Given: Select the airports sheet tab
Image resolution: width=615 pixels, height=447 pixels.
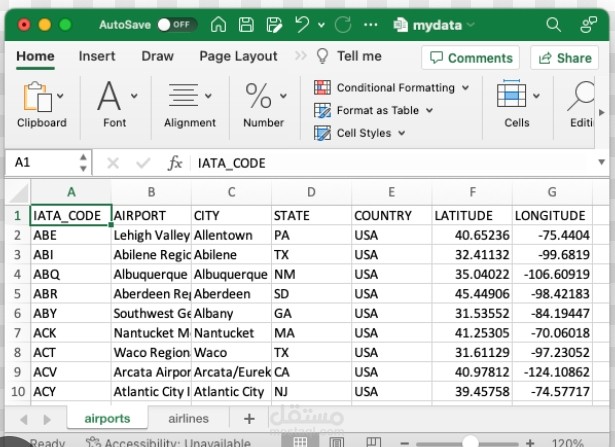Looking at the screenshot, I should coord(107,418).
